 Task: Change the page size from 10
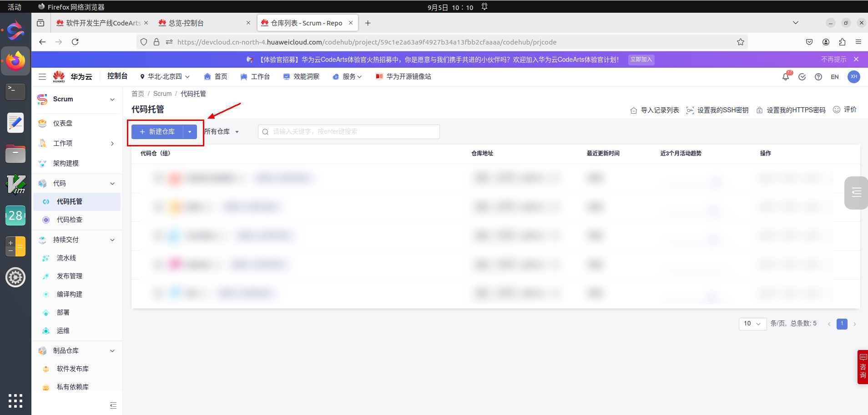[752, 324]
